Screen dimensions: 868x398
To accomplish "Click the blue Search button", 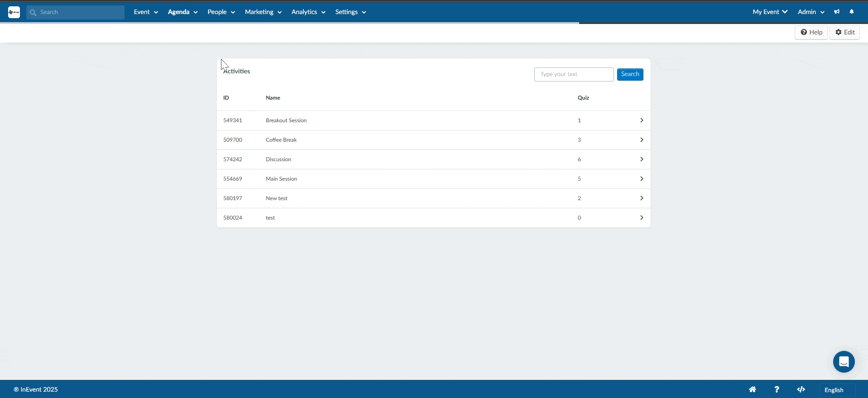I will 630,74.
